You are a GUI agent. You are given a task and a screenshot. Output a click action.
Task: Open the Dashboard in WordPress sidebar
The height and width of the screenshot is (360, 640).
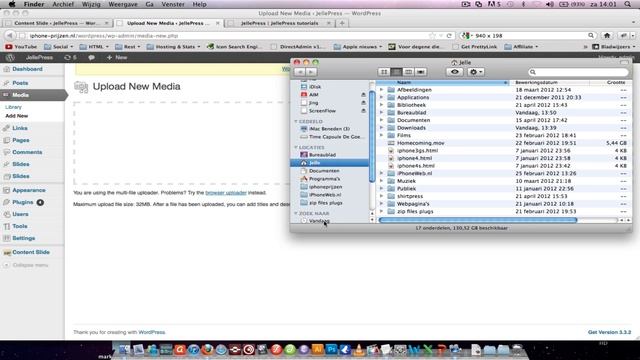coord(27,69)
